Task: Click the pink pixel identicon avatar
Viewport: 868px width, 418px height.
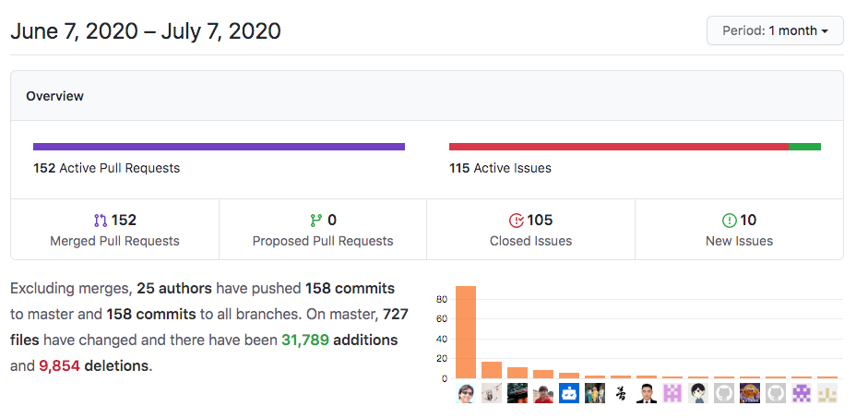Action: click(672, 394)
